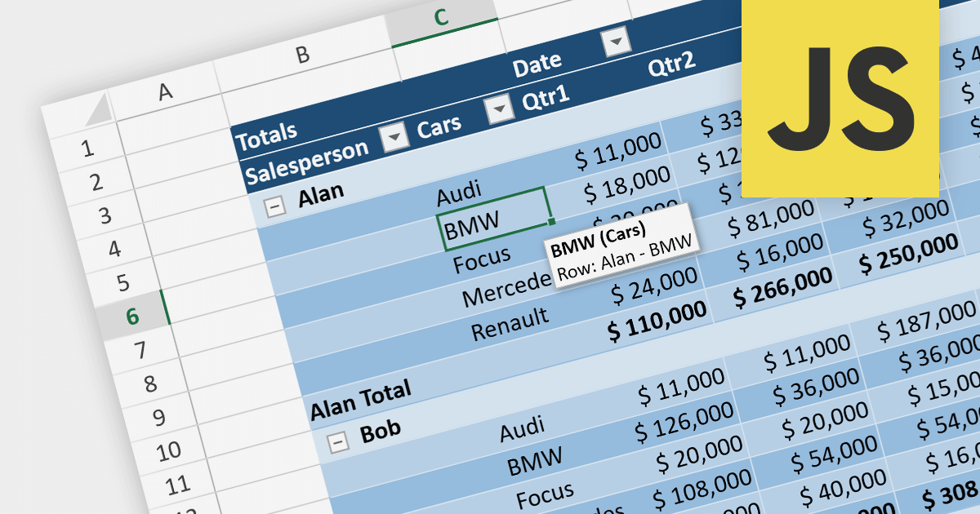
Task: Open the Cars filter dropdown
Action: (x=497, y=111)
